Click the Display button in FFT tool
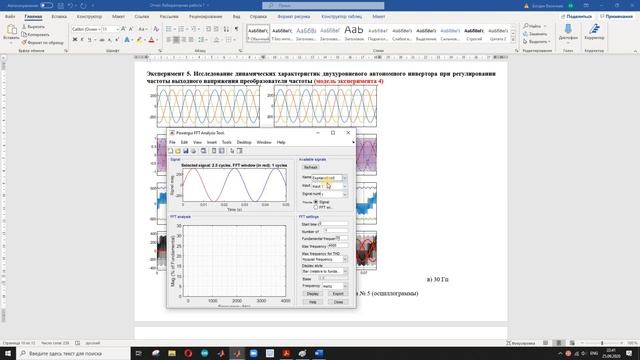 tap(313, 294)
